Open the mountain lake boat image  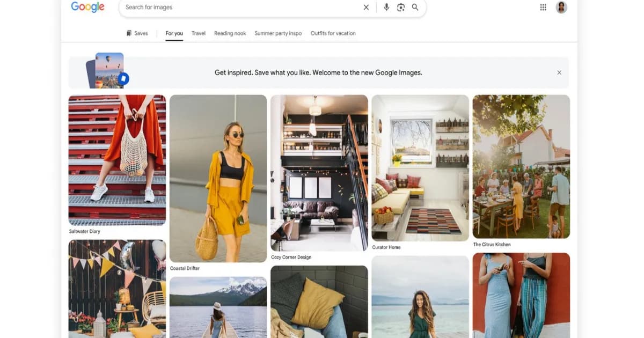218,307
